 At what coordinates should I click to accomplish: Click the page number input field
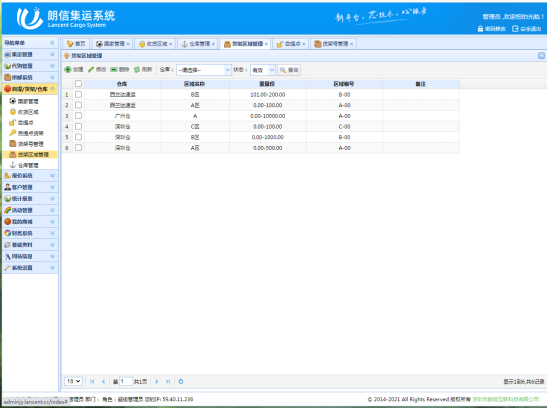(x=126, y=381)
